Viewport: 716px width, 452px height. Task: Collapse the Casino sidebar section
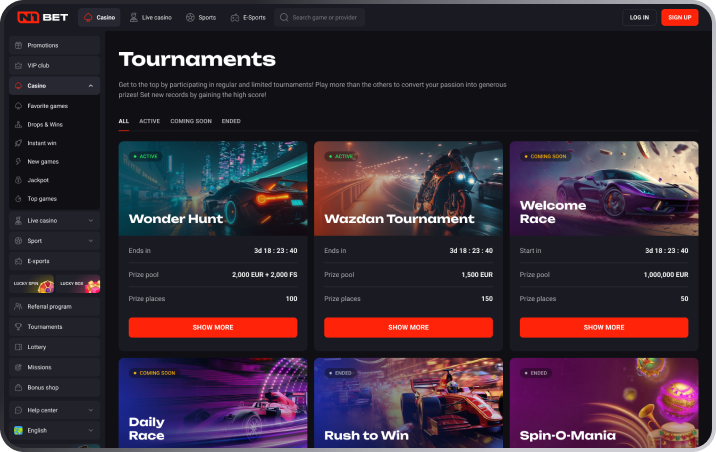click(x=90, y=85)
